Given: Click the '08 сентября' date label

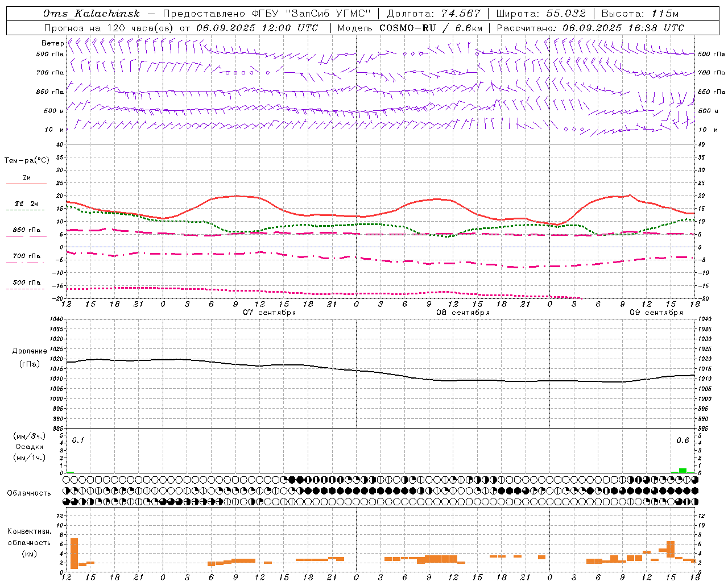Looking at the screenshot, I should (x=463, y=313).
